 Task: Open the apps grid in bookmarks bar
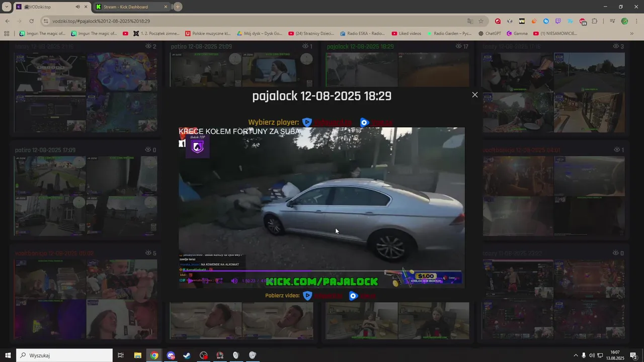point(7,34)
